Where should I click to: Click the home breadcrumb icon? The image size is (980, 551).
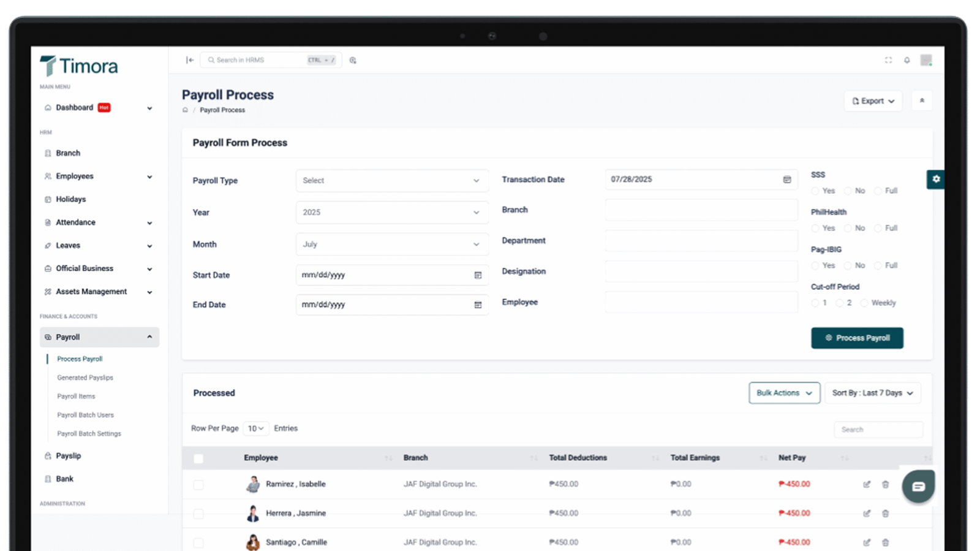click(x=185, y=110)
